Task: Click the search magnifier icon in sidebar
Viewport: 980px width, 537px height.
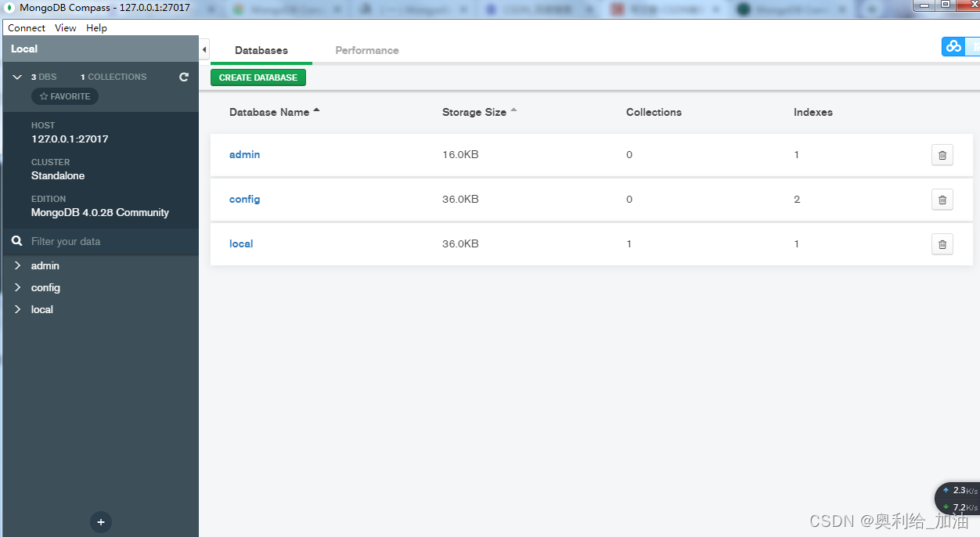Action: [x=17, y=241]
